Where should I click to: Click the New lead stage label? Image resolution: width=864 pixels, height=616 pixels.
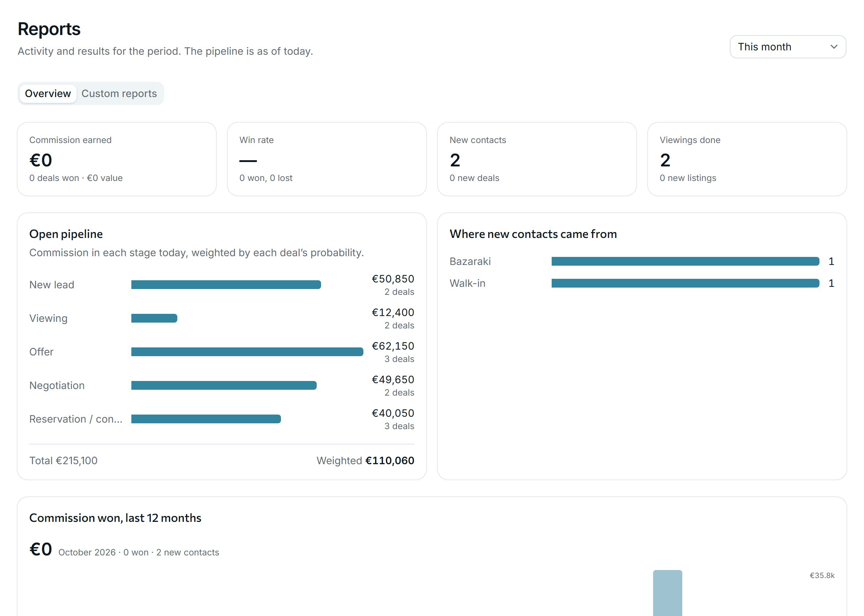coord(51,285)
